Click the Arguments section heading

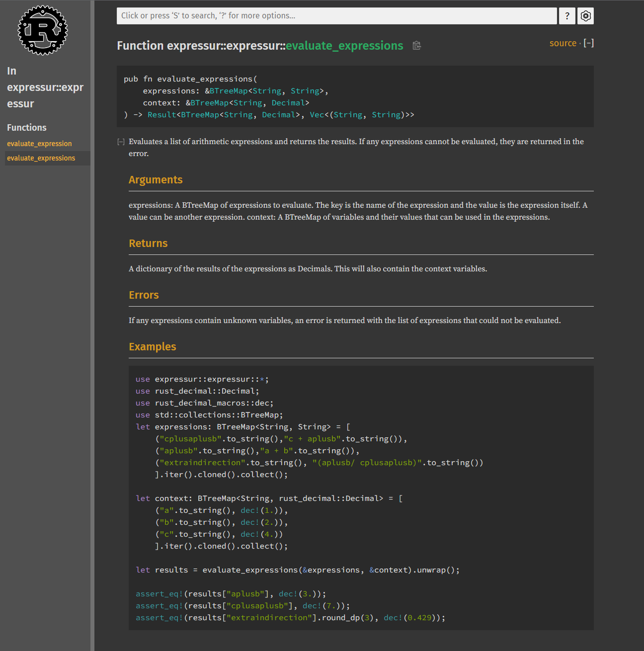tap(156, 180)
